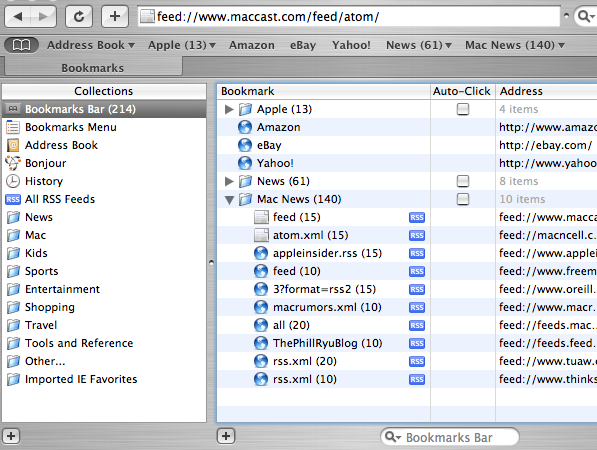Select the Sports folder in Collections

click(104, 271)
